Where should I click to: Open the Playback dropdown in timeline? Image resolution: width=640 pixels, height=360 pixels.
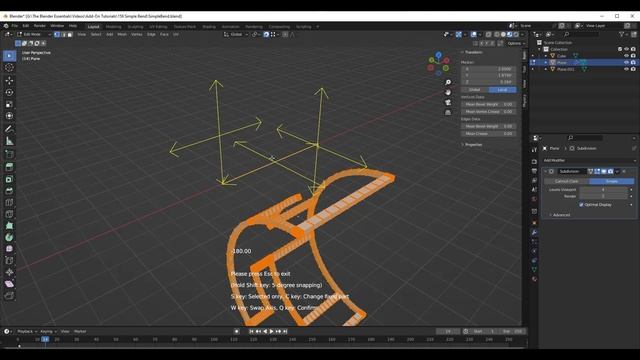(x=27, y=331)
